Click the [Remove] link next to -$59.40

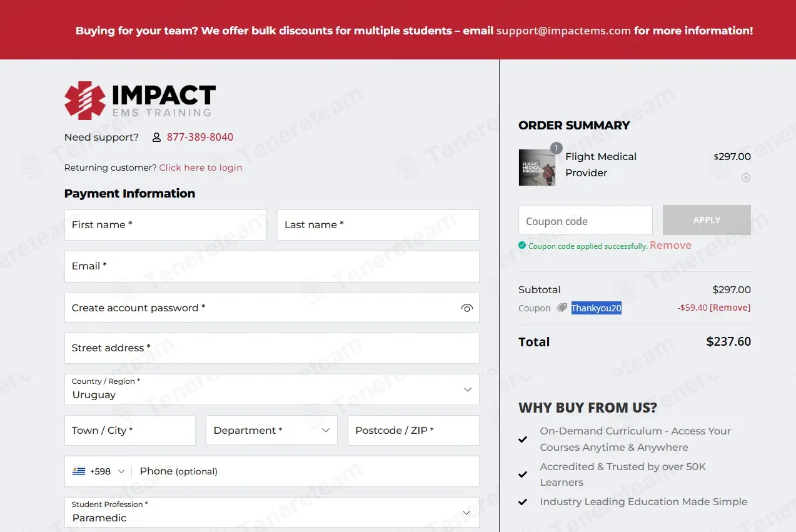coord(730,308)
